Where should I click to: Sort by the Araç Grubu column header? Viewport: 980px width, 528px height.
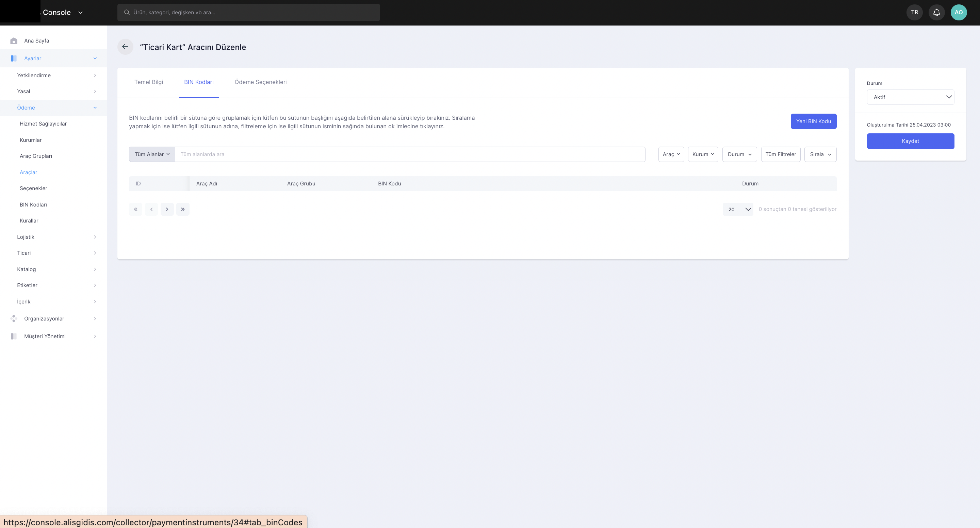[x=301, y=184]
